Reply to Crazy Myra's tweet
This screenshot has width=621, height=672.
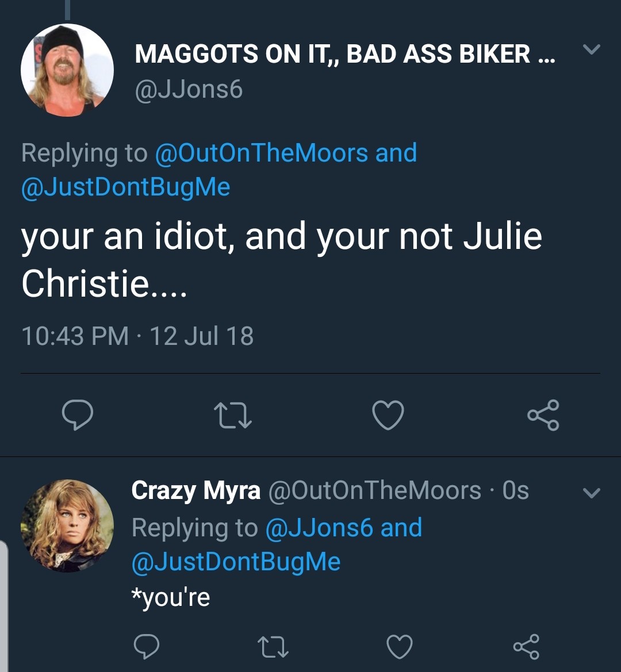coord(147,646)
